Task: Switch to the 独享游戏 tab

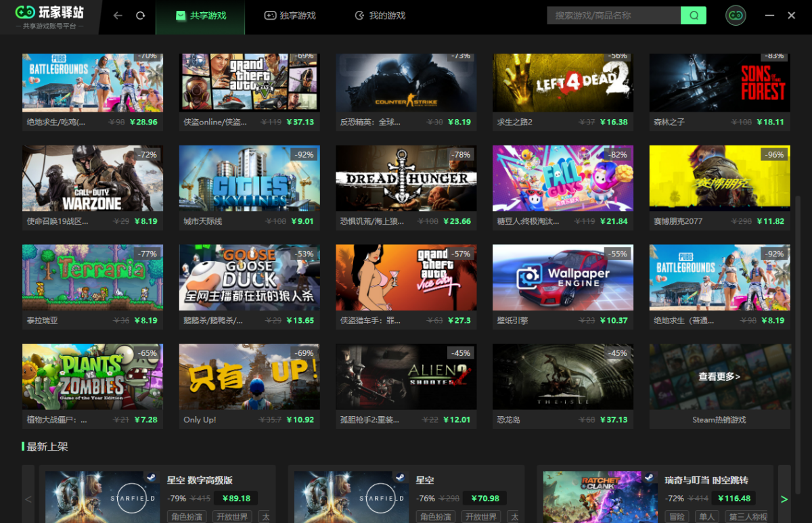Action: point(290,15)
